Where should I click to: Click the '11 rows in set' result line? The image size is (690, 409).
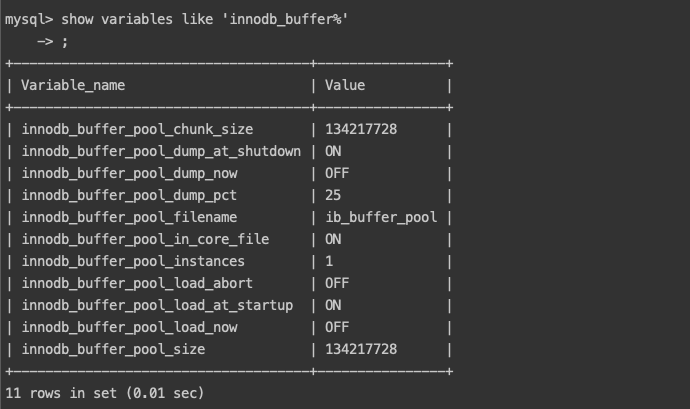pos(104,393)
